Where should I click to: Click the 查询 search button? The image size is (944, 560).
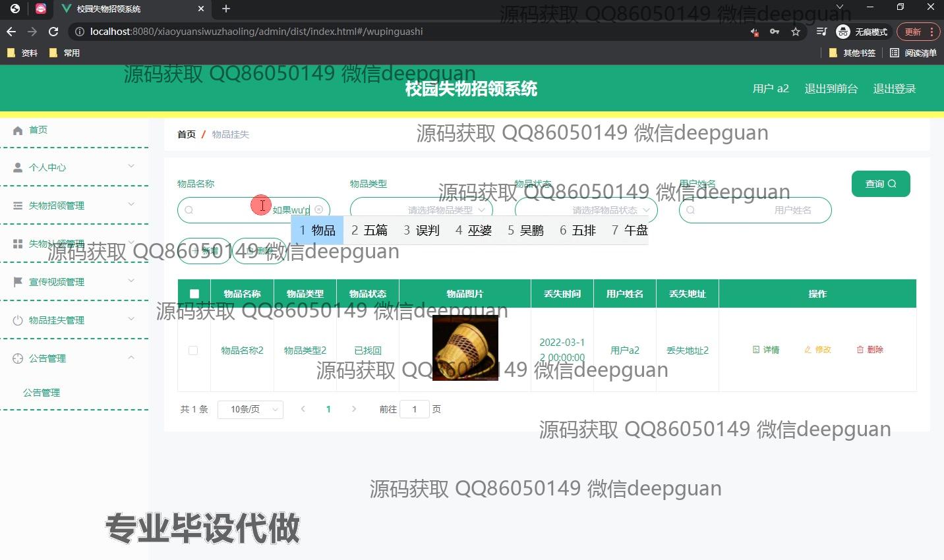(x=880, y=183)
